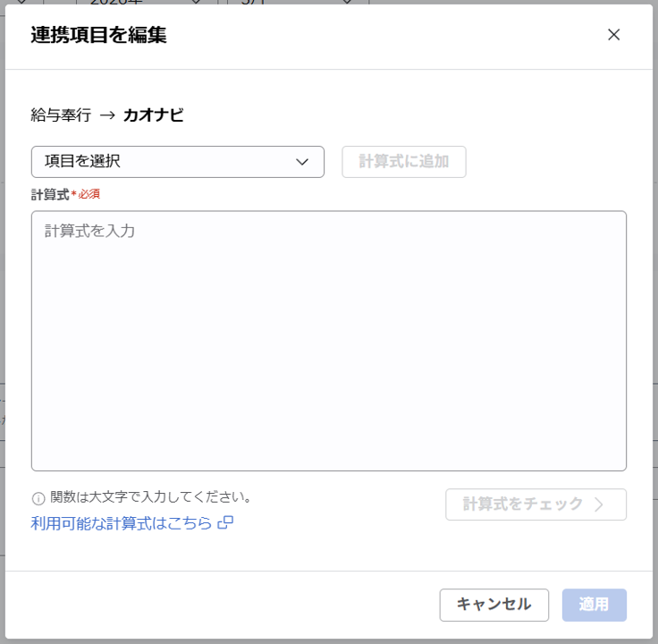
Task: Close the 連携項目を編集 dialog with X
Action: 613,35
